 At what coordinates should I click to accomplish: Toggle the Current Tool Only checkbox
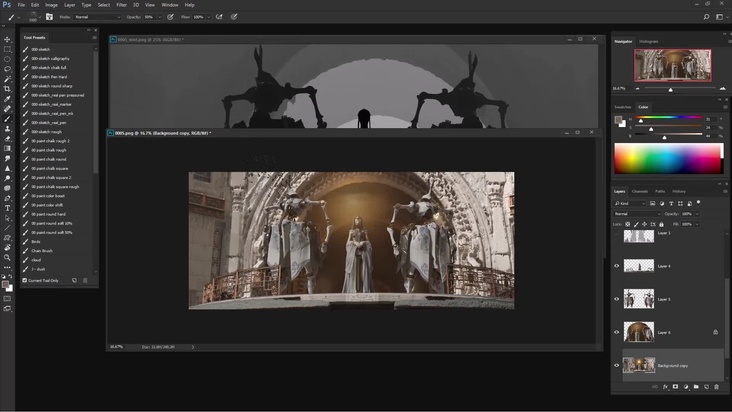click(x=25, y=281)
